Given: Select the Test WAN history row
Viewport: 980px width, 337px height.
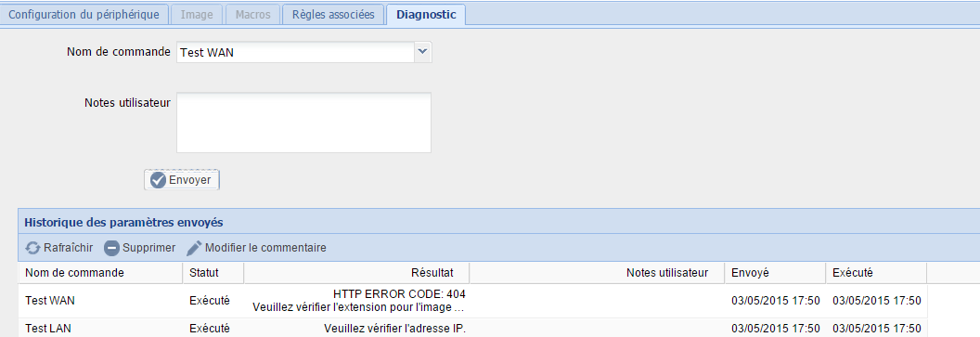Looking at the screenshot, I should pos(472,301).
